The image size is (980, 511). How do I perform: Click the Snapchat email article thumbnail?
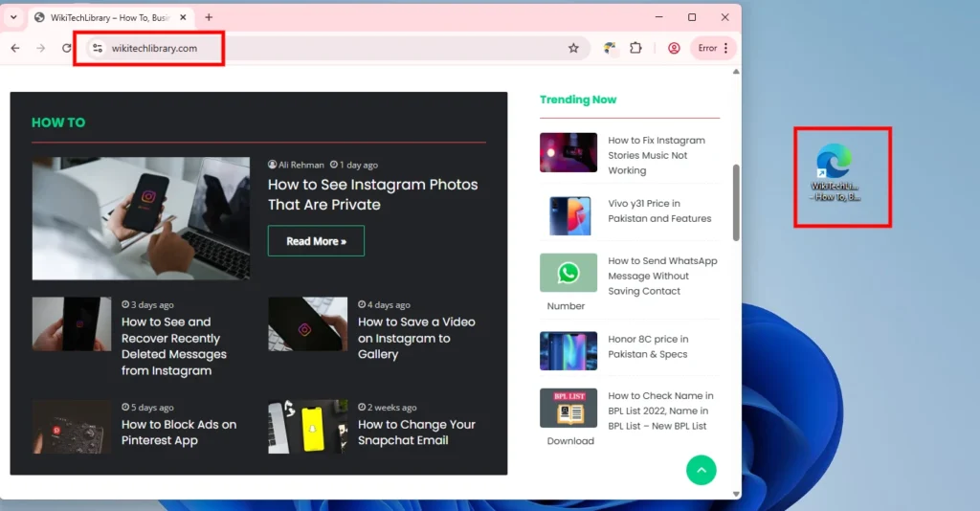click(308, 427)
